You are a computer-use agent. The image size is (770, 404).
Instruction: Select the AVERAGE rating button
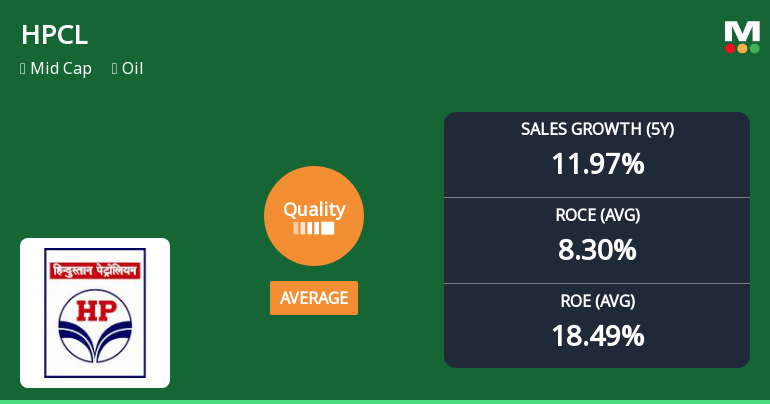coord(314,298)
